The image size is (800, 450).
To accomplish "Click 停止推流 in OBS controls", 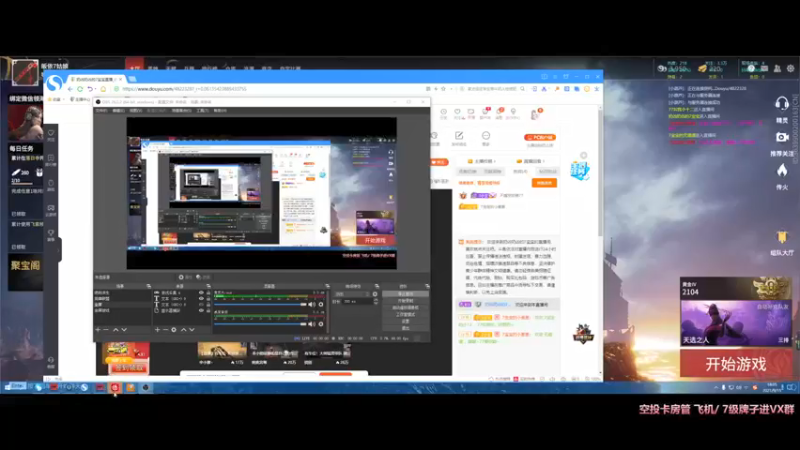I will click(406, 294).
